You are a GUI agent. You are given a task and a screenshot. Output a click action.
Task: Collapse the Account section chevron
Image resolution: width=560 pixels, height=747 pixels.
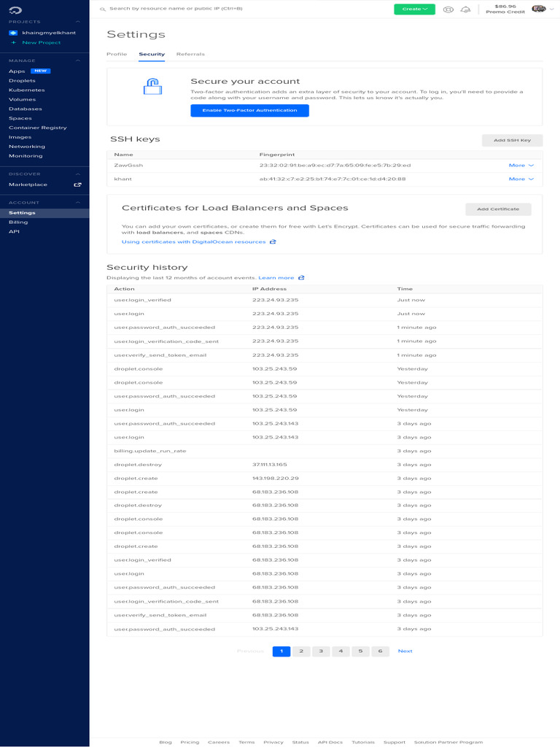pos(77,203)
